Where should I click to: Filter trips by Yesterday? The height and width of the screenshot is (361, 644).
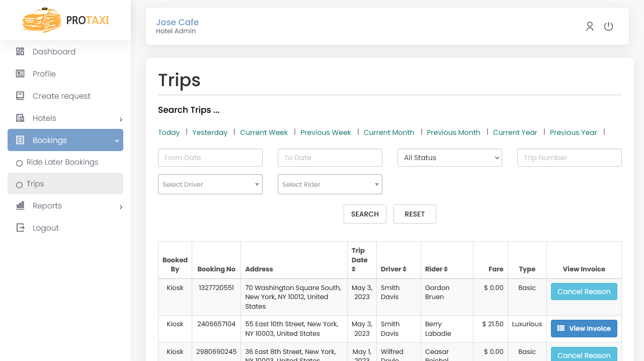tap(210, 132)
